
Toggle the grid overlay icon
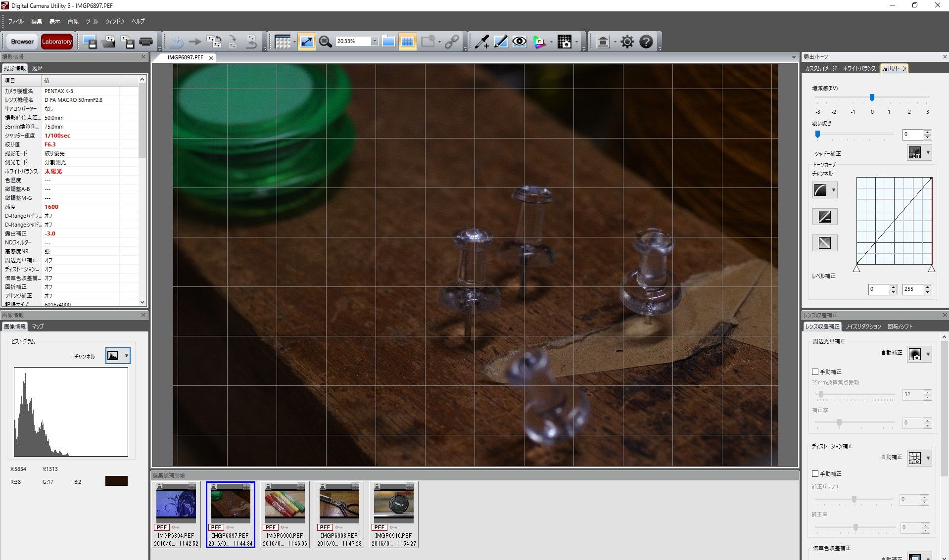click(x=407, y=42)
